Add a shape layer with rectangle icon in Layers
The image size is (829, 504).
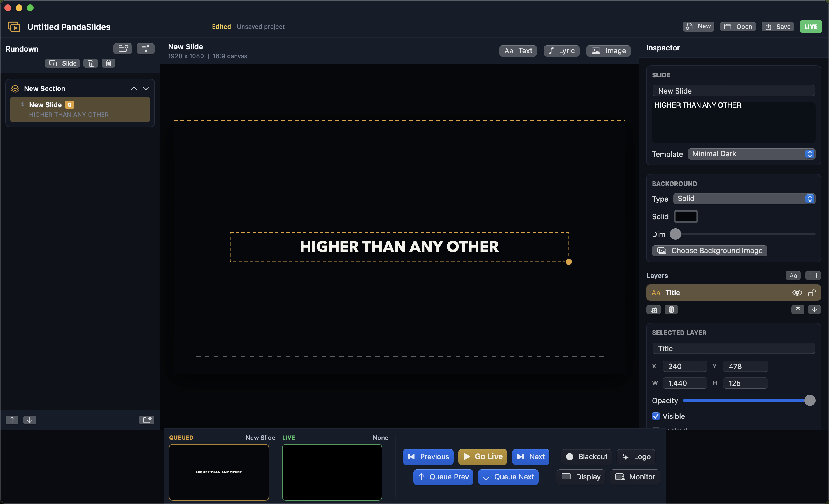point(813,276)
